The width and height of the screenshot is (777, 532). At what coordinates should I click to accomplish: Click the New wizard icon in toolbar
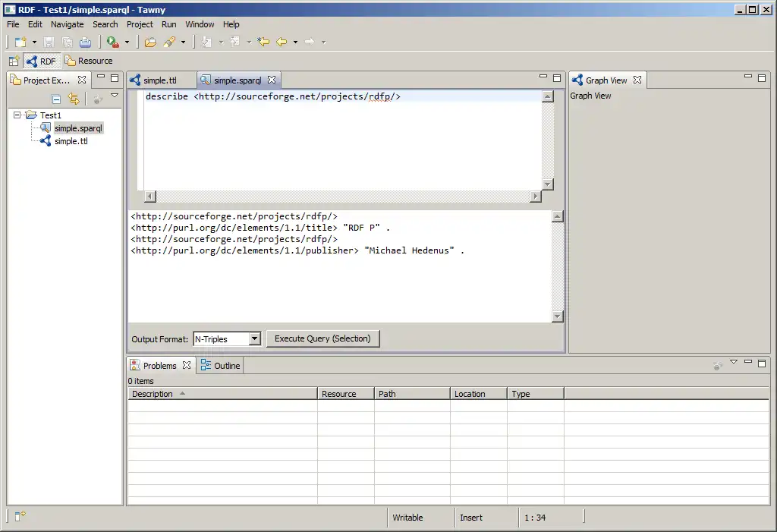[20, 42]
